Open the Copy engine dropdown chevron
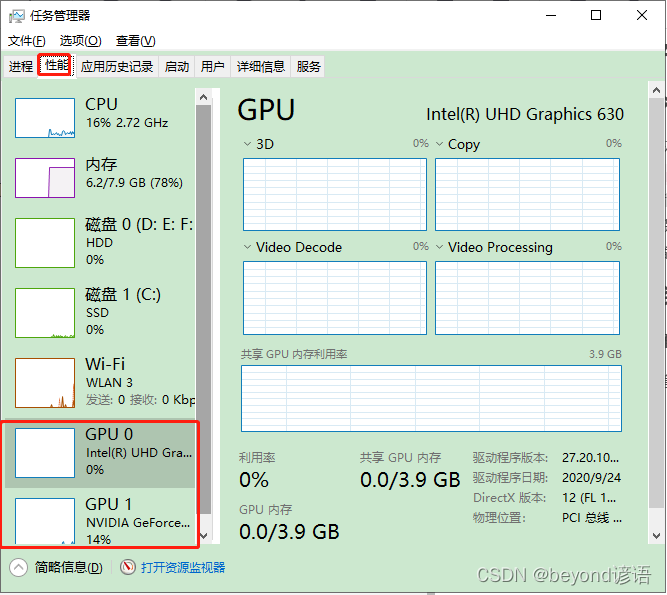The height and width of the screenshot is (595, 667). [440, 144]
